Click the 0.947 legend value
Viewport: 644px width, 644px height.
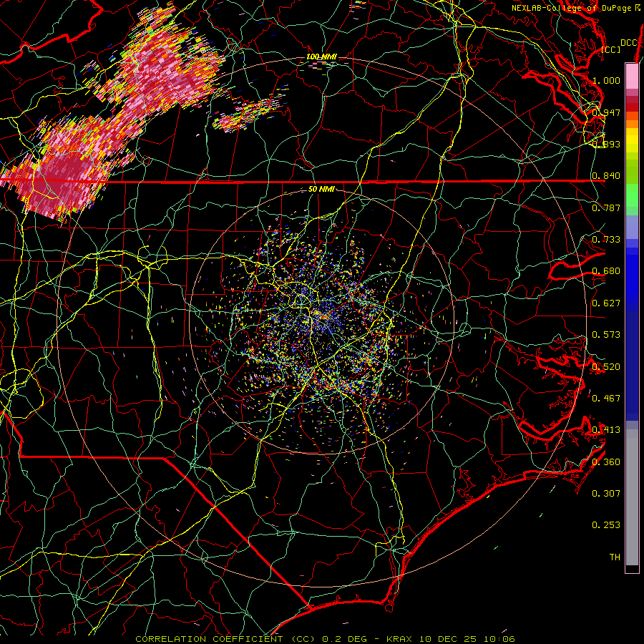[x=606, y=112]
